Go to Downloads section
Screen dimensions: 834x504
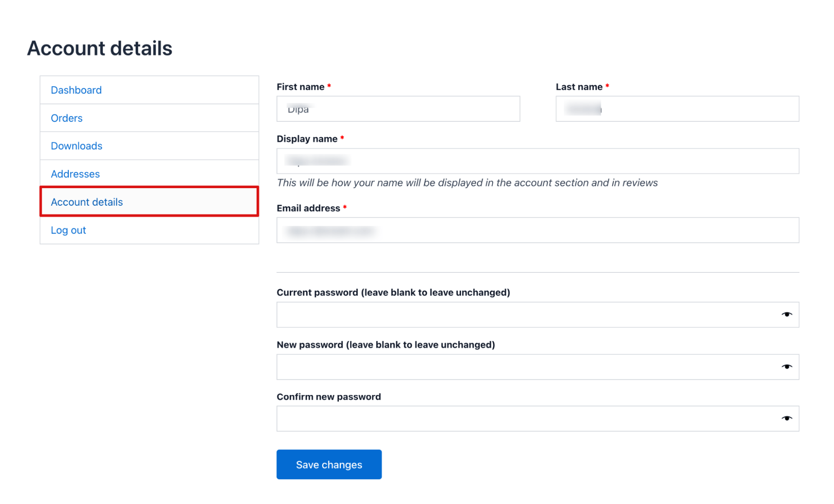pos(76,146)
